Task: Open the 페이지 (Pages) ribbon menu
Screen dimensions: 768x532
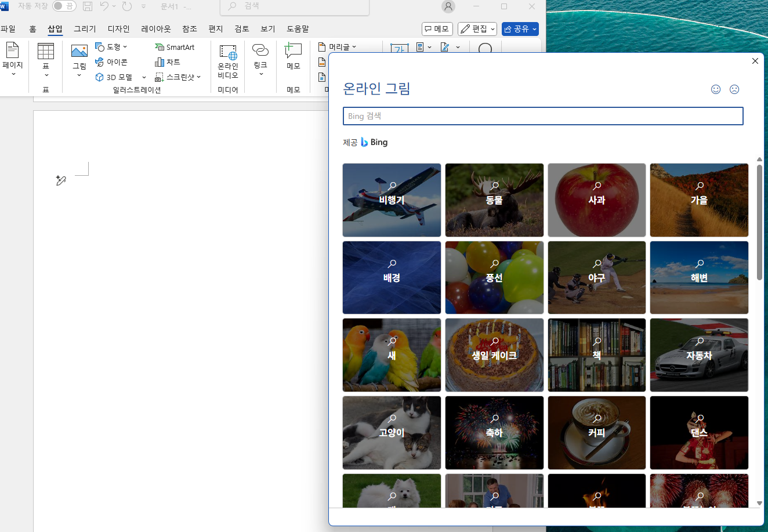Action: click(x=12, y=60)
